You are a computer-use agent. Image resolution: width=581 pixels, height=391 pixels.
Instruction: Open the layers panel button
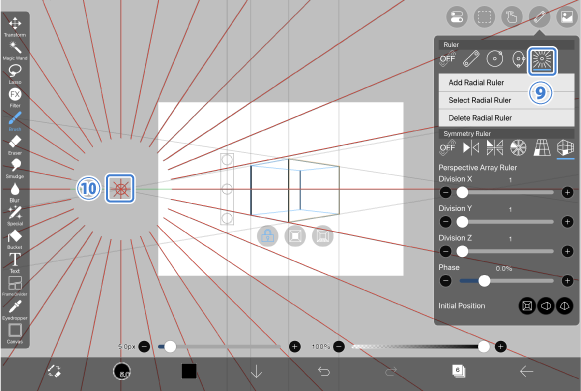tap(458, 371)
